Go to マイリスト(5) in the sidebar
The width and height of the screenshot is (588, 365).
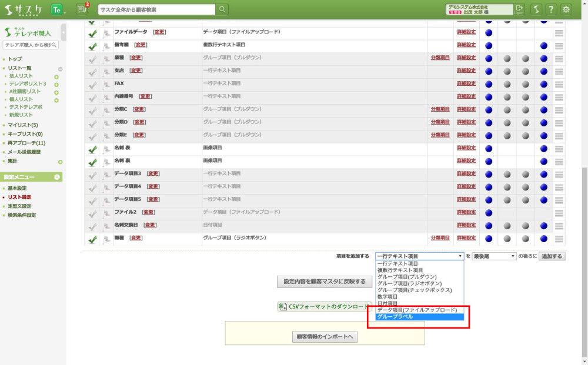point(23,125)
